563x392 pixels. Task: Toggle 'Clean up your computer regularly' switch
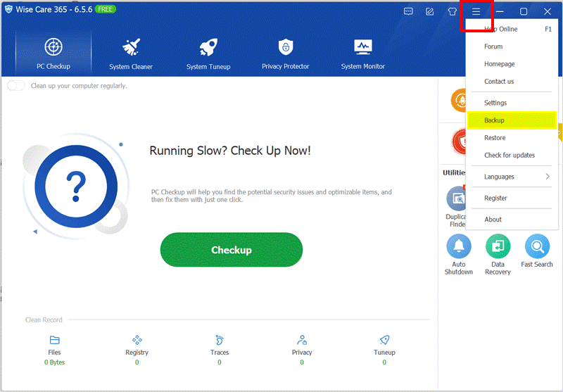point(16,86)
